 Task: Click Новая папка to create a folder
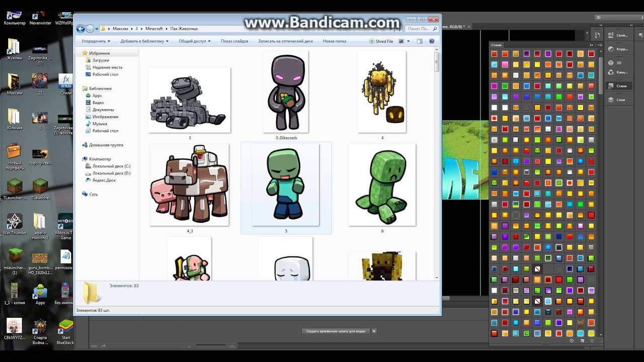(x=335, y=41)
